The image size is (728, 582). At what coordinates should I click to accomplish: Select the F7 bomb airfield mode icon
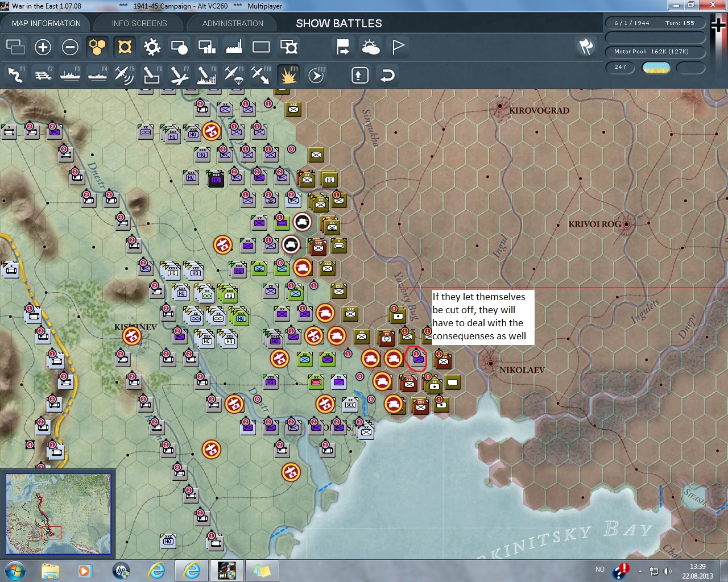179,75
